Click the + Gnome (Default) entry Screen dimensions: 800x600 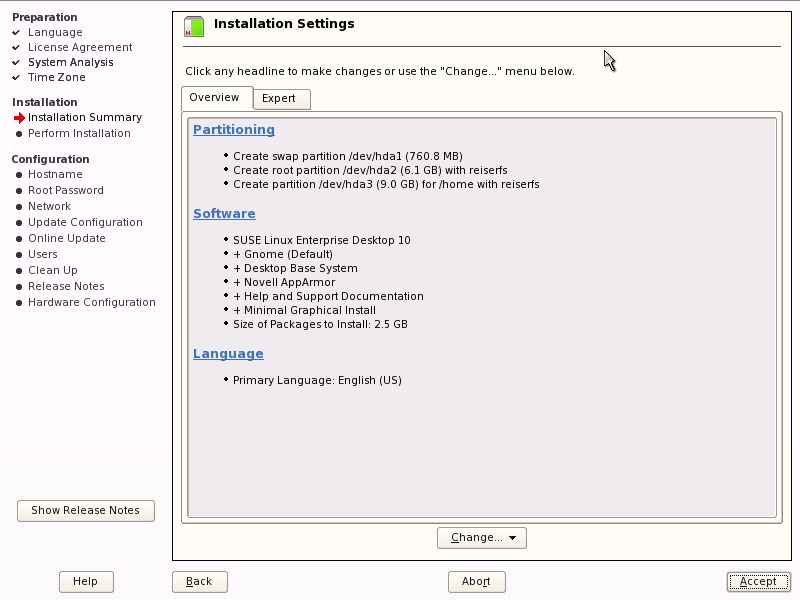[283, 254]
